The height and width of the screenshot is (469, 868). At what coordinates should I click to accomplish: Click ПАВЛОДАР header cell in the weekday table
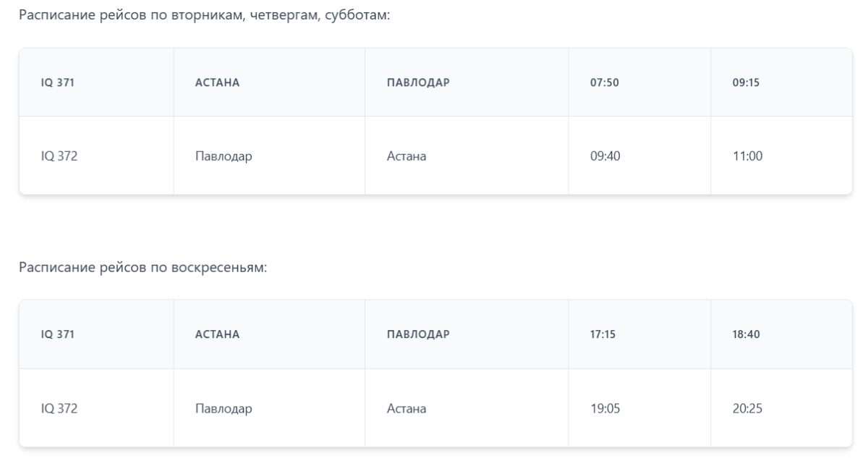(x=467, y=83)
